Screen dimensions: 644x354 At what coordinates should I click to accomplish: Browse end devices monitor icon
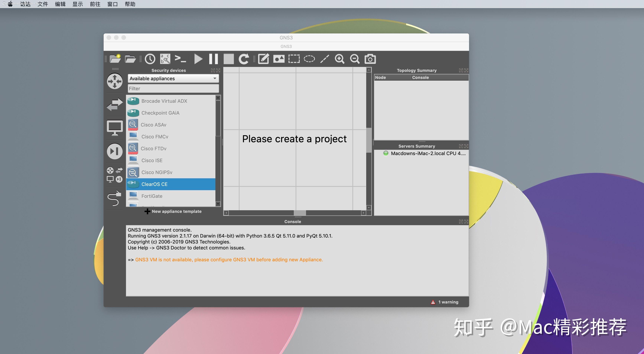(x=115, y=128)
